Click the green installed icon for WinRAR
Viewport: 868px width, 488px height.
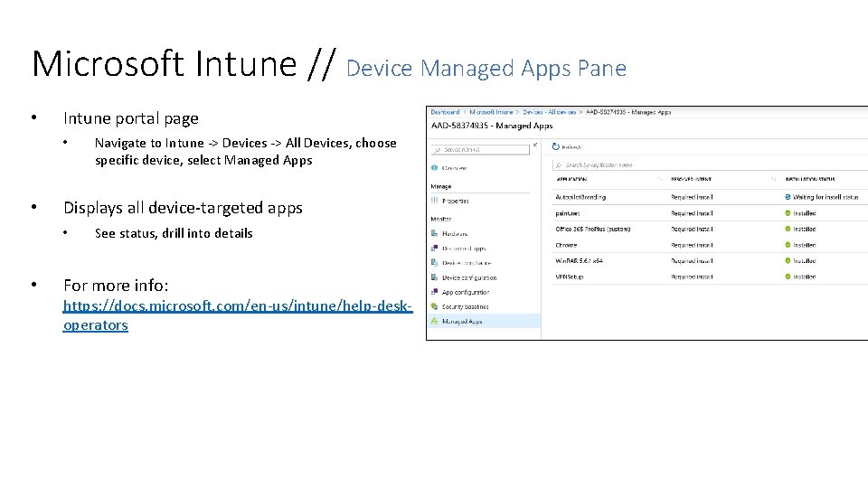click(788, 260)
